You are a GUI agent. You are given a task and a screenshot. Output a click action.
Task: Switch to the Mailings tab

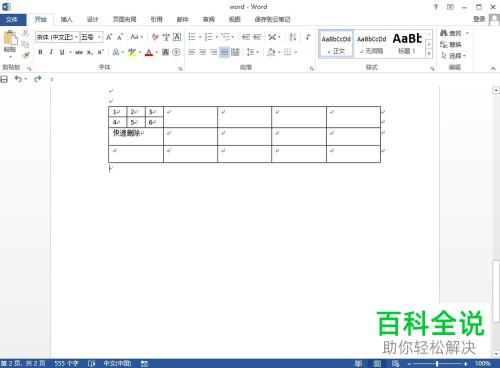(x=183, y=19)
